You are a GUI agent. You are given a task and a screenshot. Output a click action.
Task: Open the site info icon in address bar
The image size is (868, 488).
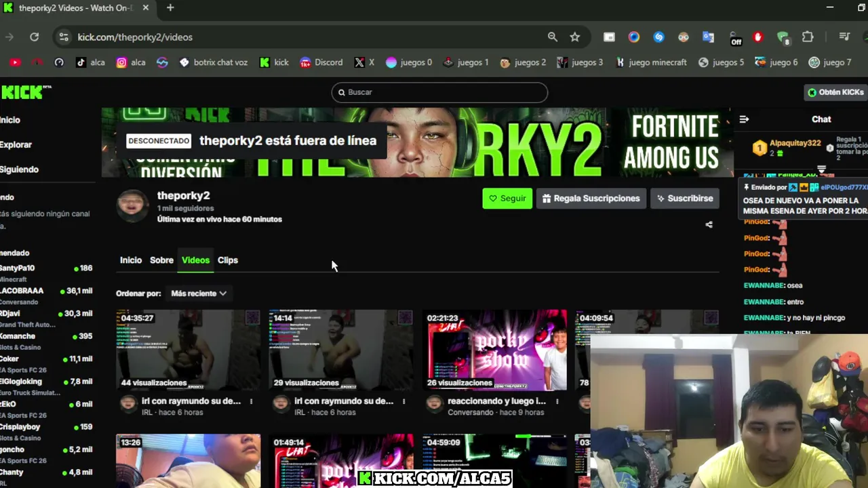point(63,37)
